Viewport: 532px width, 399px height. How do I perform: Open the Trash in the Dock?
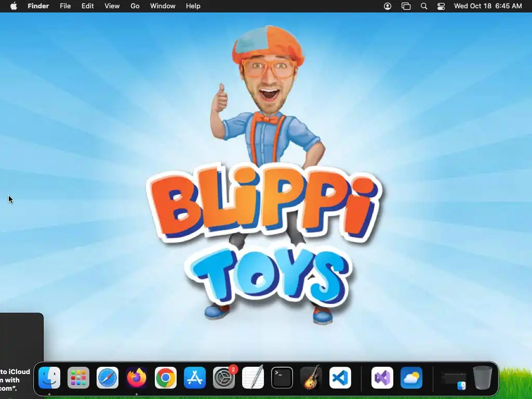pos(483,378)
